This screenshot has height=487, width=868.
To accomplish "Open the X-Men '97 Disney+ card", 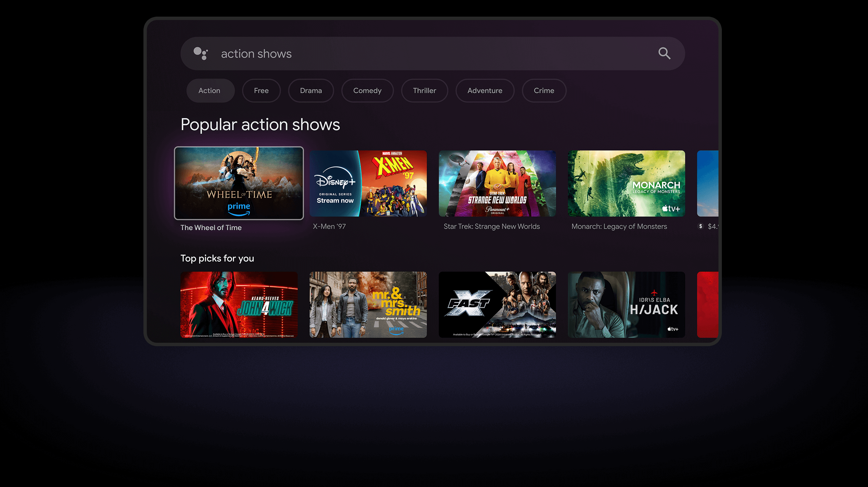I will [x=368, y=183].
